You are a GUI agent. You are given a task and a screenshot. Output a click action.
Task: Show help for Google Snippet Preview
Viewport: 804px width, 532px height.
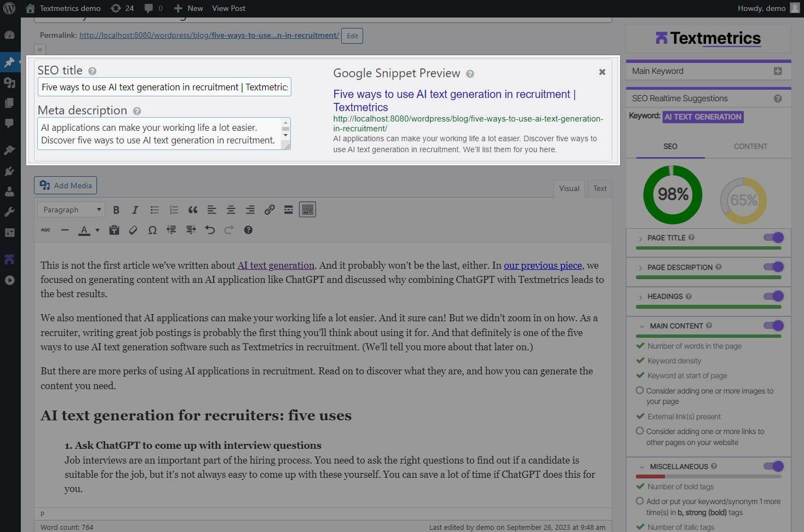coord(470,74)
